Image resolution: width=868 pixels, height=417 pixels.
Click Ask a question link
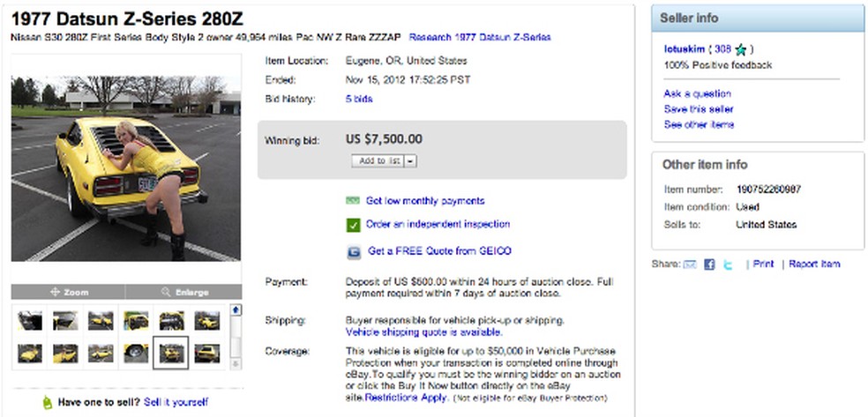pyautogui.click(x=697, y=93)
